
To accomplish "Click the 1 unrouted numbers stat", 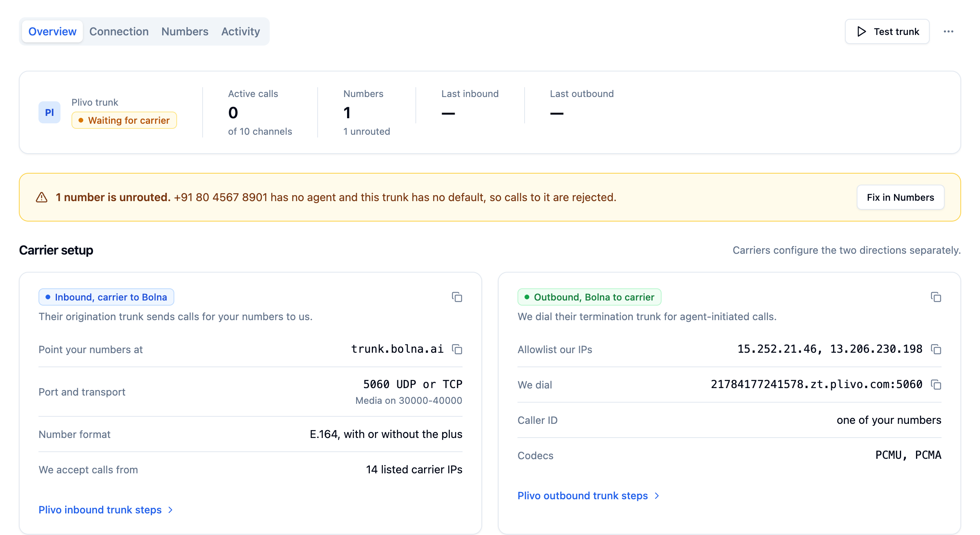I will tap(367, 132).
